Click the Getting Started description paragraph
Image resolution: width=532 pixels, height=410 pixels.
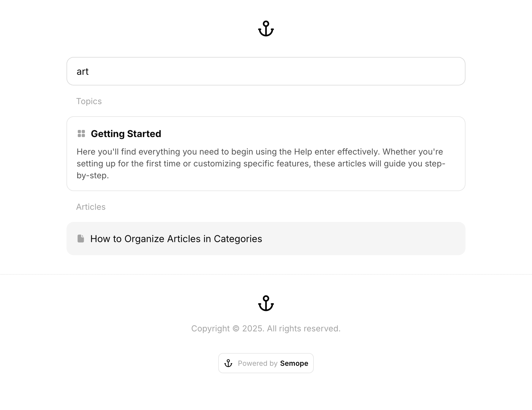[261, 163]
